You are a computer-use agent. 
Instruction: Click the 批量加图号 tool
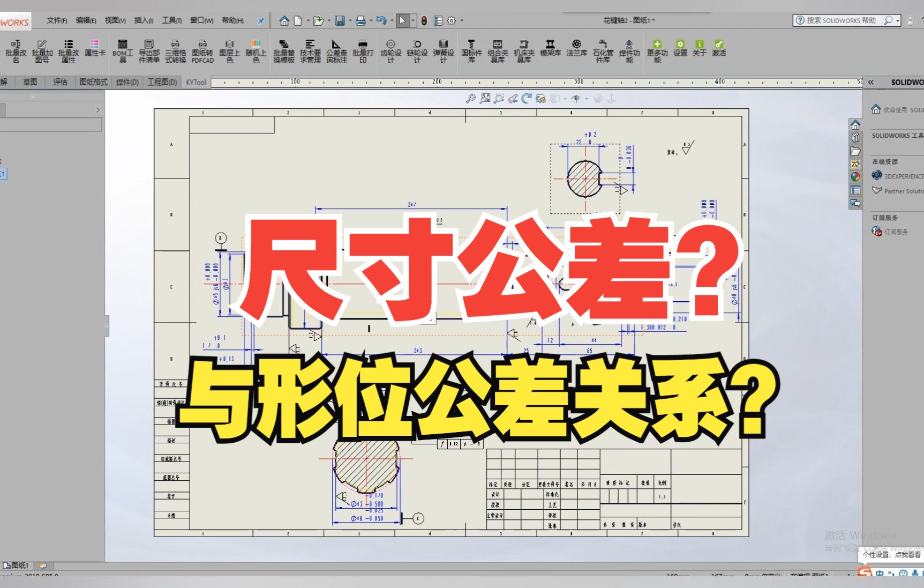(42, 51)
